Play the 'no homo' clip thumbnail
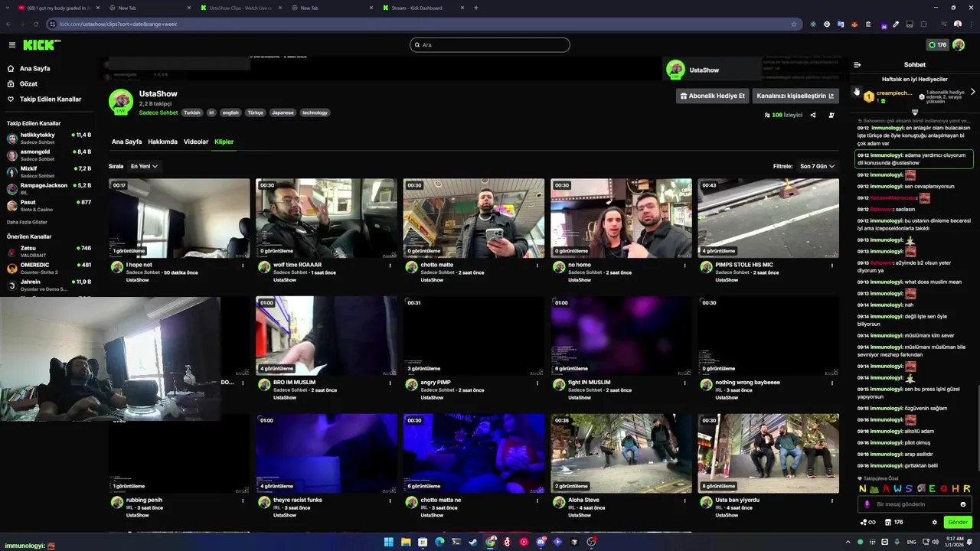980x551 pixels. point(621,218)
